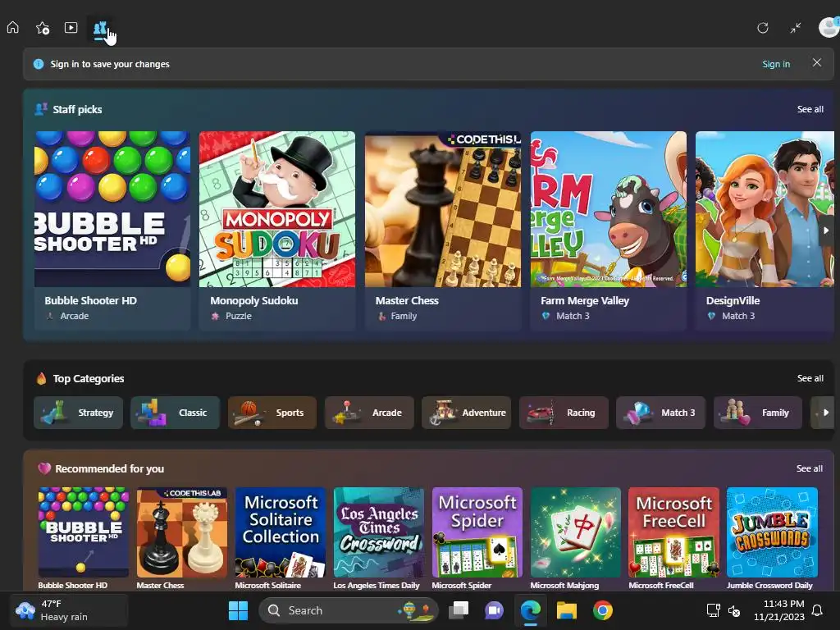840x630 pixels.
Task: Open Google Chrome from the taskbar
Action: click(603, 610)
